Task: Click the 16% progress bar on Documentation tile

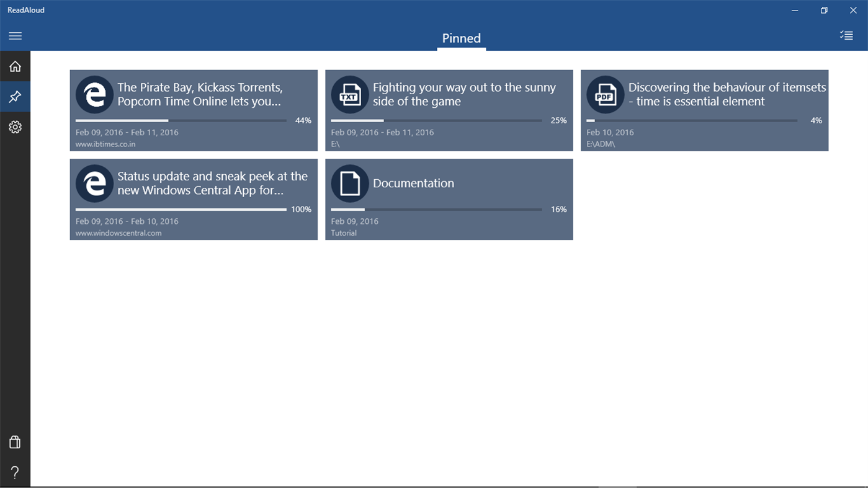Action: (x=436, y=209)
